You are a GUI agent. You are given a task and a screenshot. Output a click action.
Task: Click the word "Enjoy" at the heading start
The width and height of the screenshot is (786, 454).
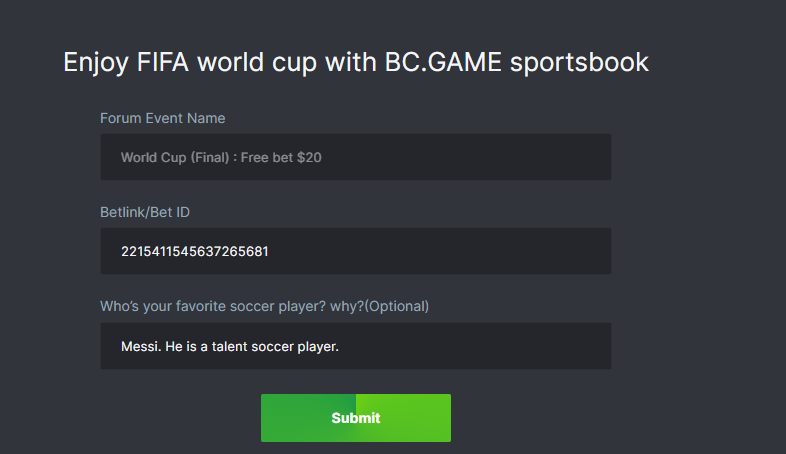(95, 62)
